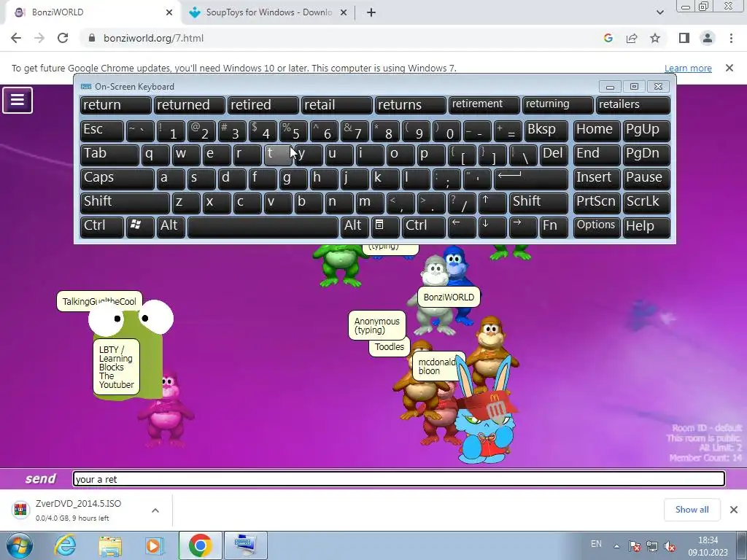The height and width of the screenshot is (560, 747).
Task: Click the Google search icon in address bar
Action: pyautogui.click(x=608, y=38)
